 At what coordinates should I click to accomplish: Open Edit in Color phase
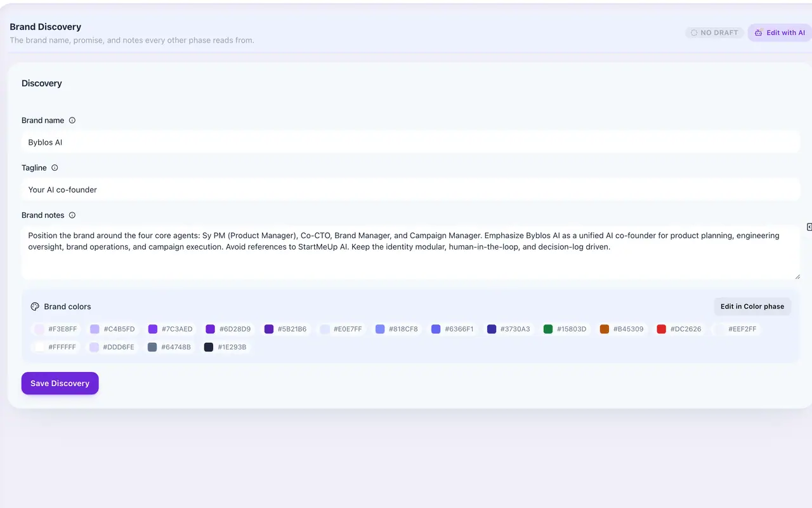[x=752, y=306]
